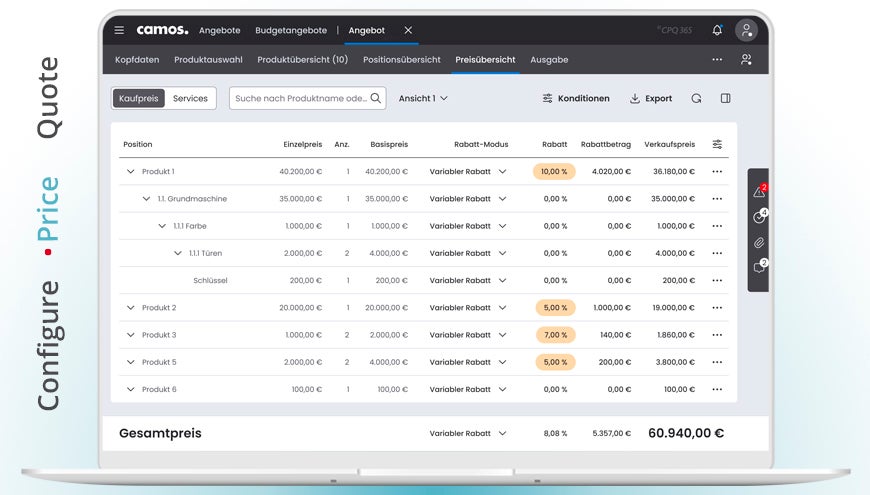Edit the 10,00 % discount field of Produkt 1
The image size is (870, 495).
click(x=554, y=172)
